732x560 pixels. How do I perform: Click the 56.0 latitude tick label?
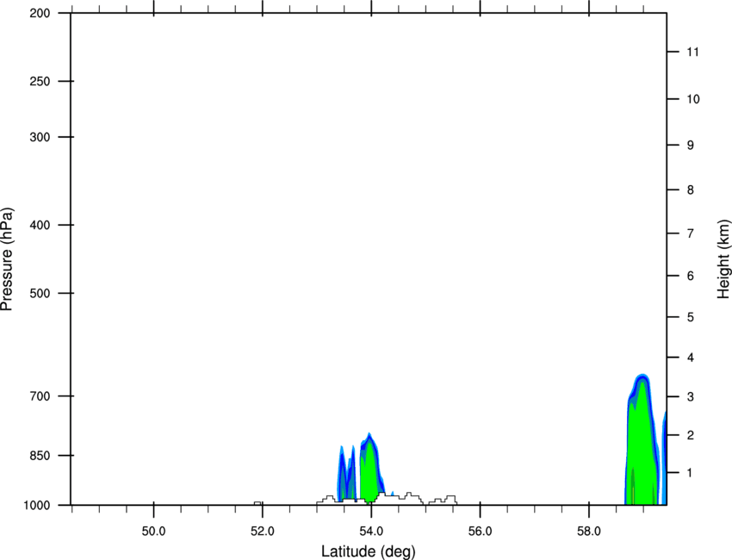(480, 532)
